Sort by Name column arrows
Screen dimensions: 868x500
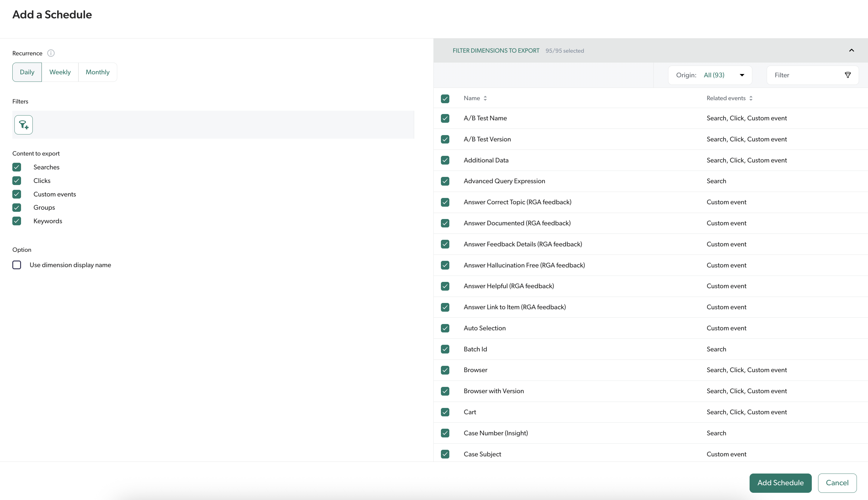(485, 98)
